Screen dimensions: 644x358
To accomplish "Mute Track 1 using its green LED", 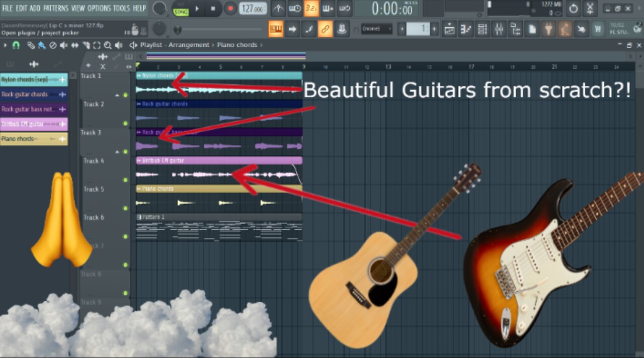I will click(x=125, y=95).
